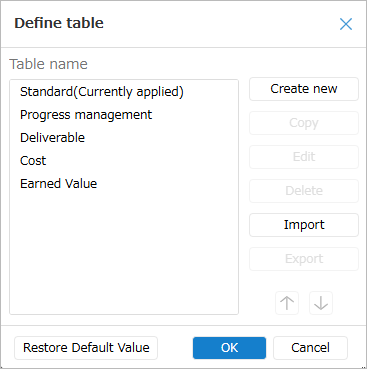367x369 pixels.
Task: Click the grayed-out Copy button
Action: pos(304,123)
